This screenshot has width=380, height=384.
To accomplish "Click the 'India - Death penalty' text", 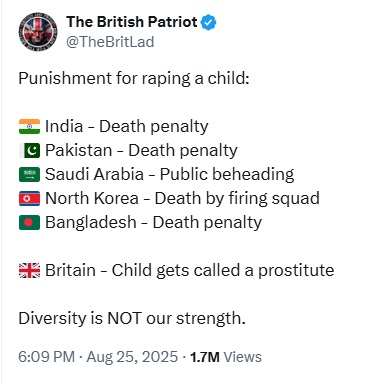I will (127, 127).
